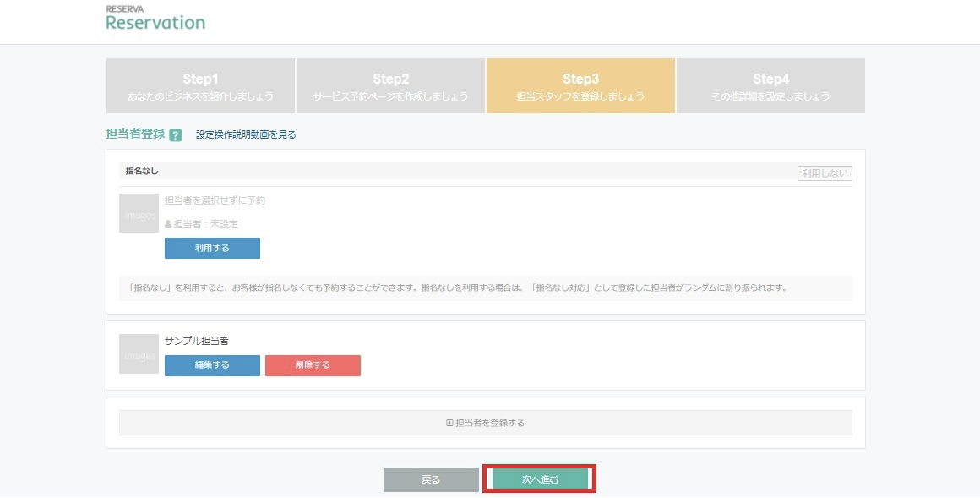Image resolution: width=980 pixels, height=498 pixels.
Task: Click the RESERVA Reservation logo
Action: [x=155, y=19]
